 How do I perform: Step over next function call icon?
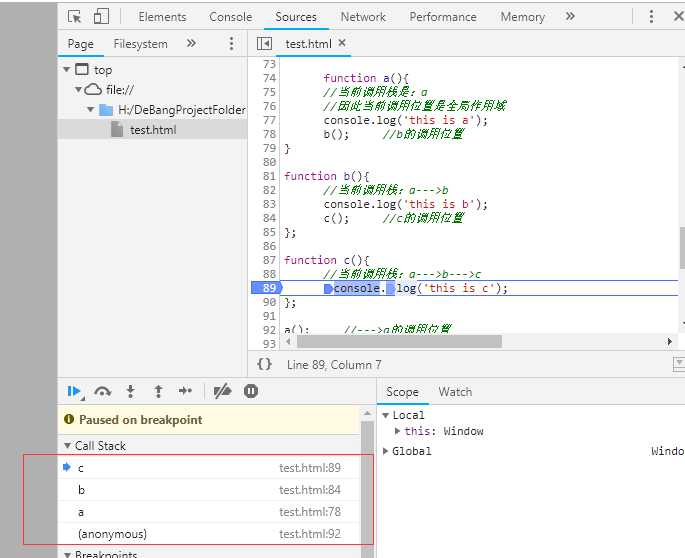103,392
